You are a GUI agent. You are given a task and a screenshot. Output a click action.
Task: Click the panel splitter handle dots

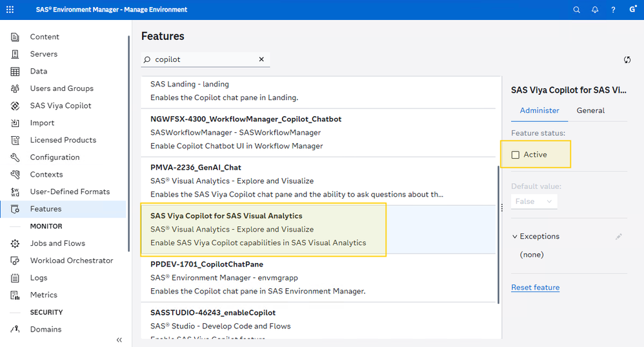tap(502, 208)
